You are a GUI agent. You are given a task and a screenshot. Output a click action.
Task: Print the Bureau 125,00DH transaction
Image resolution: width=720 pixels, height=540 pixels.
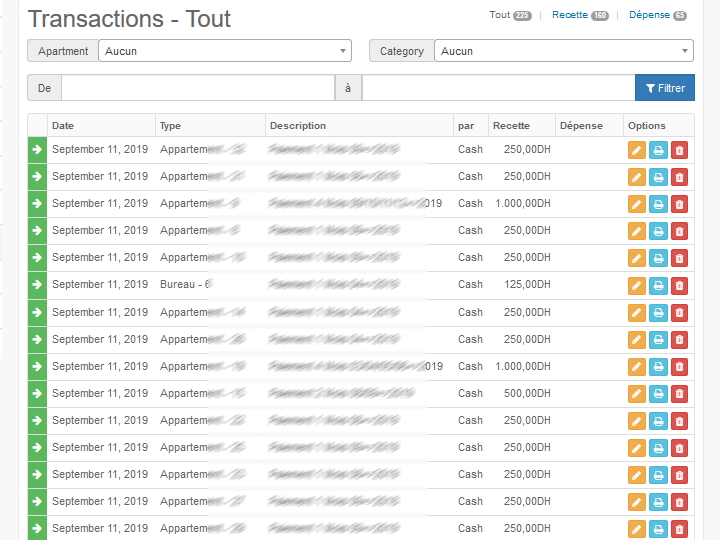[x=658, y=285]
